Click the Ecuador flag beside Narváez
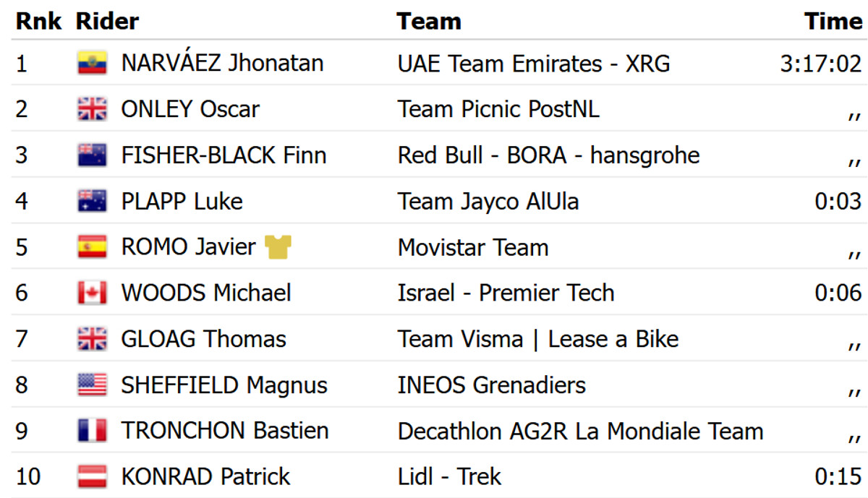868x498 pixels. click(x=92, y=64)
